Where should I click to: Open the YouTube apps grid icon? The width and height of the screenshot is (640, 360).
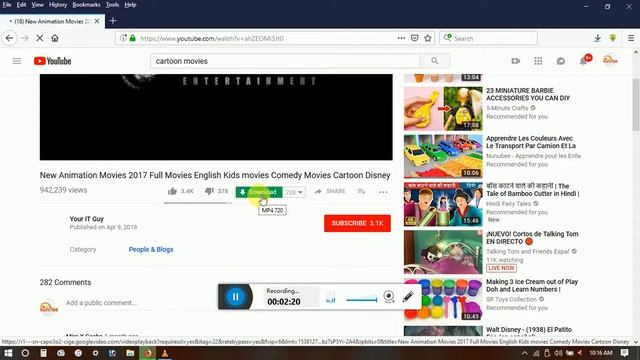coord(538,61)
